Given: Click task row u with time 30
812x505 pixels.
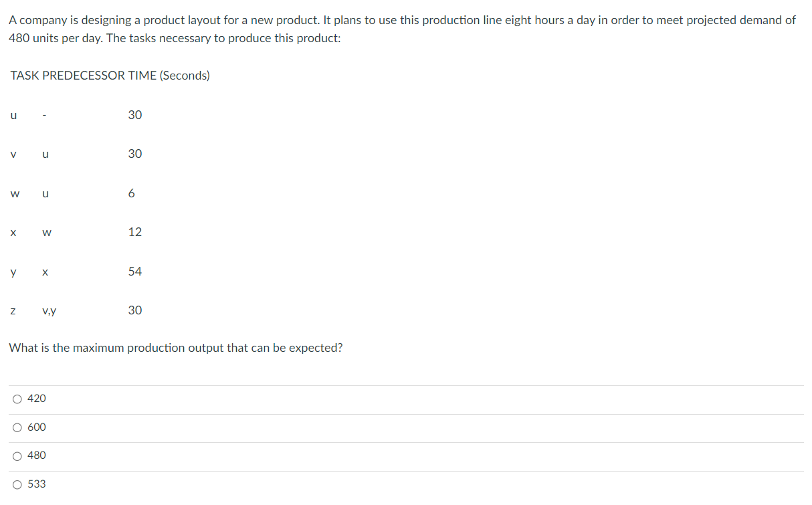Looking at the screenshot, I should (74, 115).
